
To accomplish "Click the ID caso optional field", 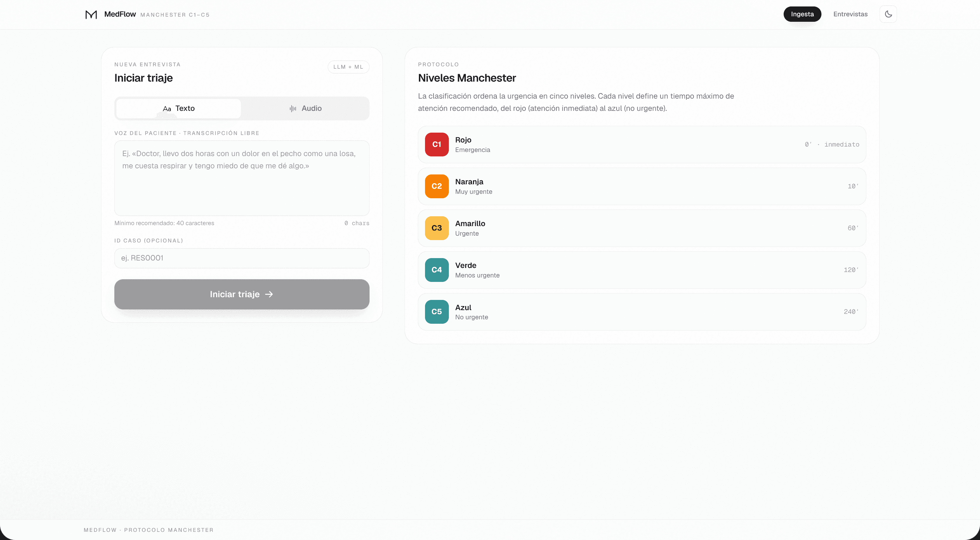I will pos(242,258).
